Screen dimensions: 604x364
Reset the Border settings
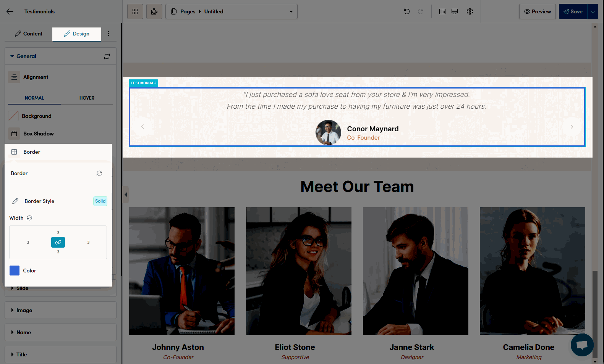point(99,173)
